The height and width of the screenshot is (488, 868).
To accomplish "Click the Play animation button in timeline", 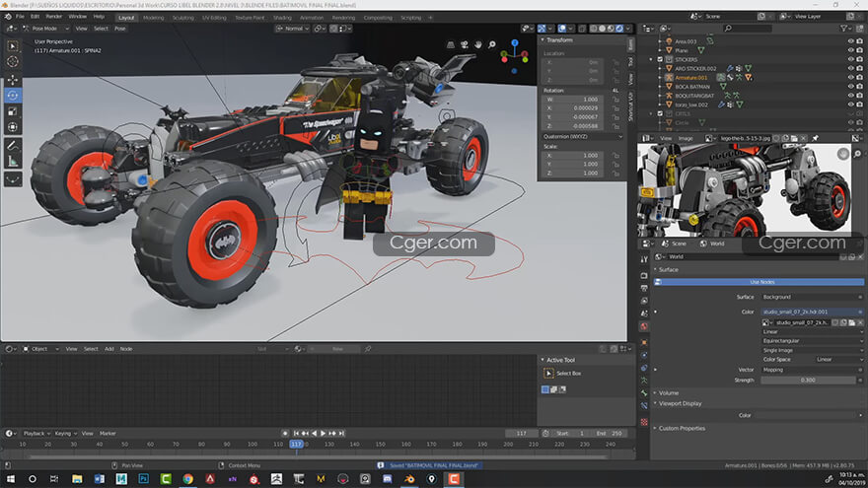I will pos(323,433).
